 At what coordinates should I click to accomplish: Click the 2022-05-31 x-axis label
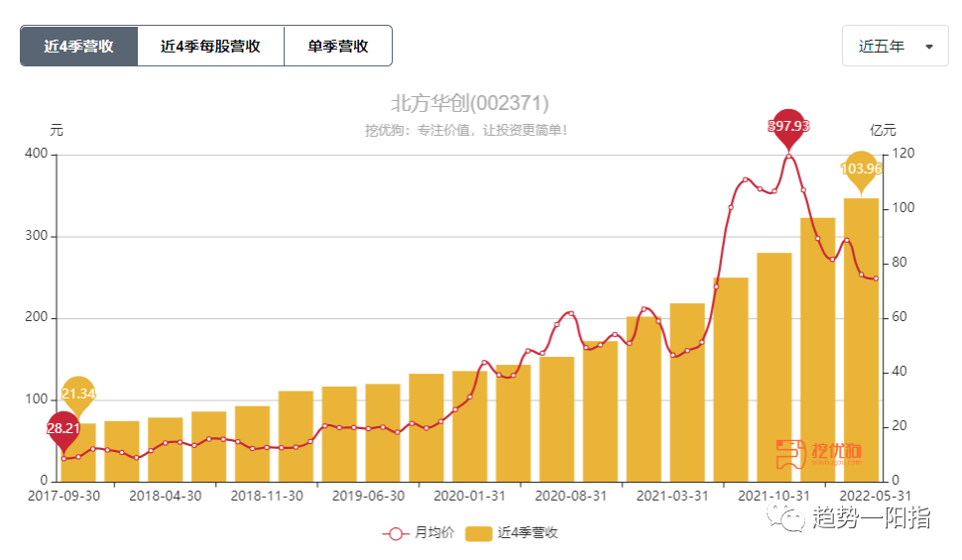[875, 496]
